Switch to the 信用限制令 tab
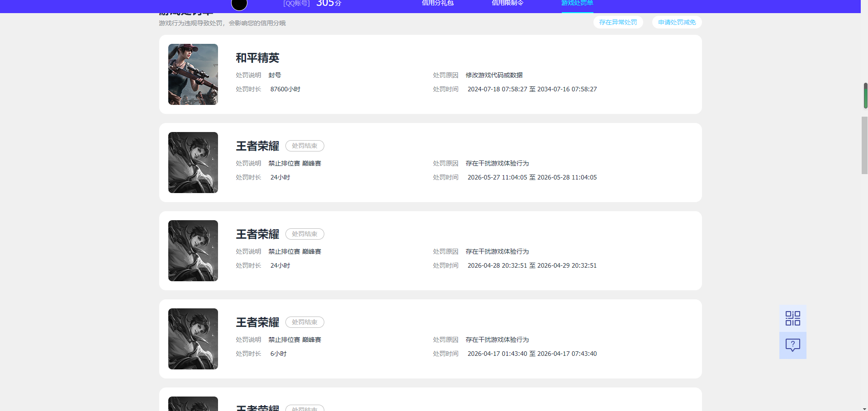This screenshot has height=411, width=868. (507, 3)
